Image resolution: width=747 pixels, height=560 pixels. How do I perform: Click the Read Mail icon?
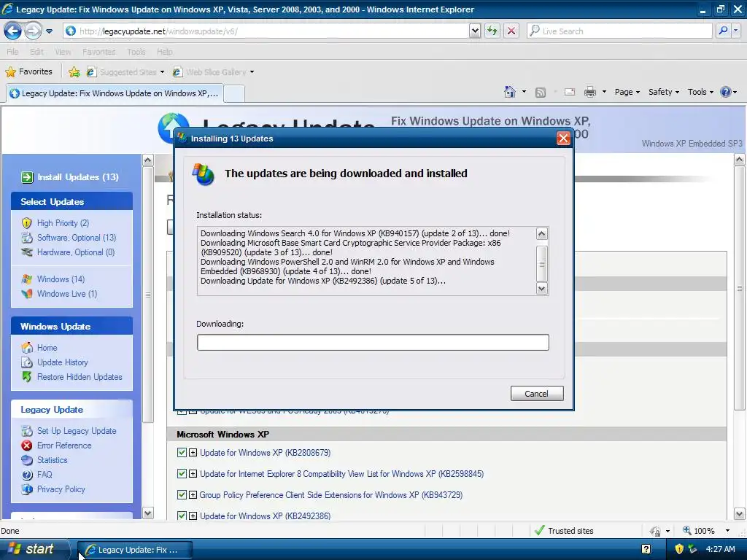570,92
